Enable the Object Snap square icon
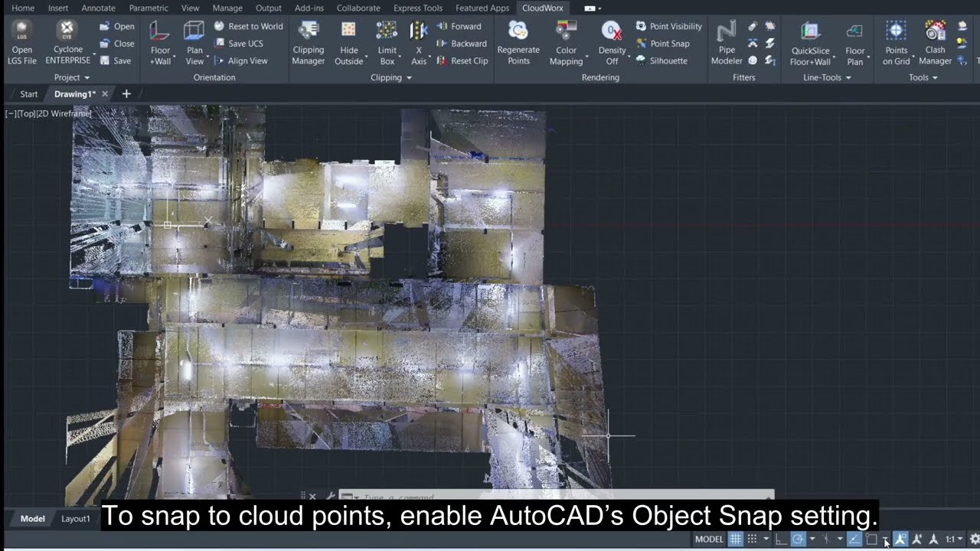The image size is (980, 551). pos(871,539)
